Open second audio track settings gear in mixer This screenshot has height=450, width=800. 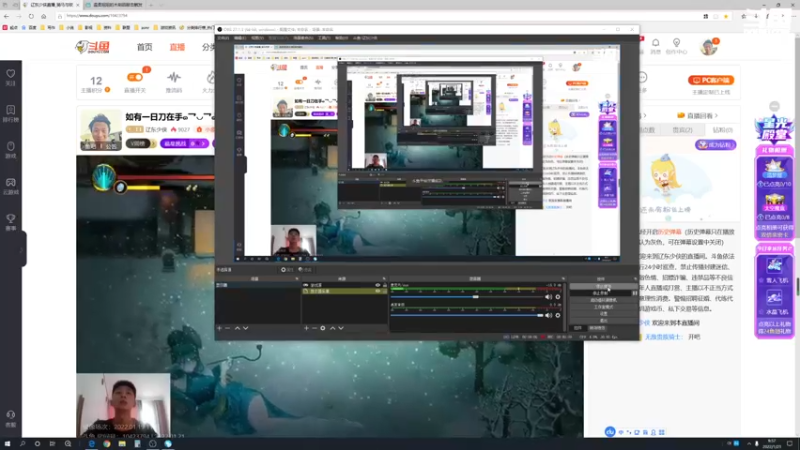click(x=558, y=315)
